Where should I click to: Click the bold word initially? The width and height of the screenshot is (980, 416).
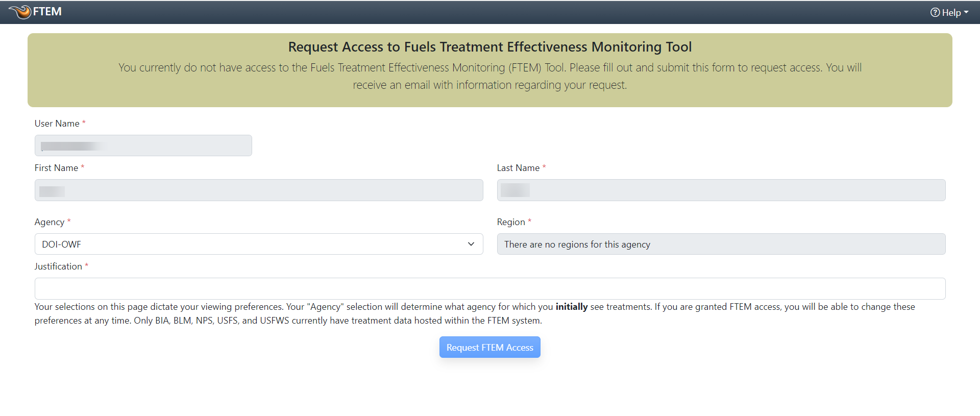pos(572,307)
